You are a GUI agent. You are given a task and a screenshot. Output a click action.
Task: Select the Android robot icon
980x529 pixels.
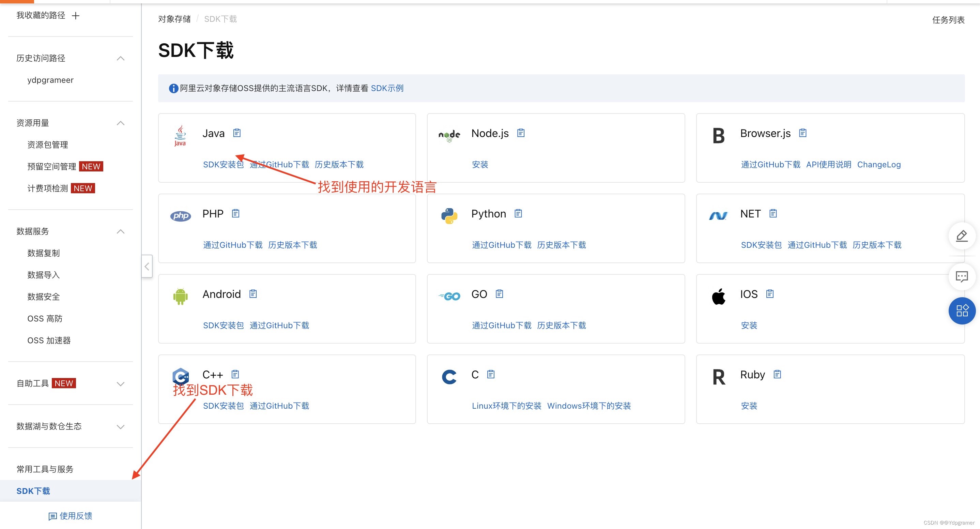point(180,296)
